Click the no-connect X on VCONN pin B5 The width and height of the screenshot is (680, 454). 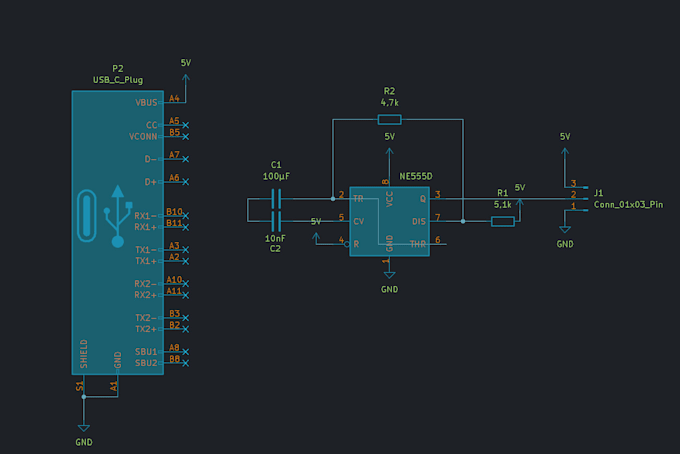point(186,137)
